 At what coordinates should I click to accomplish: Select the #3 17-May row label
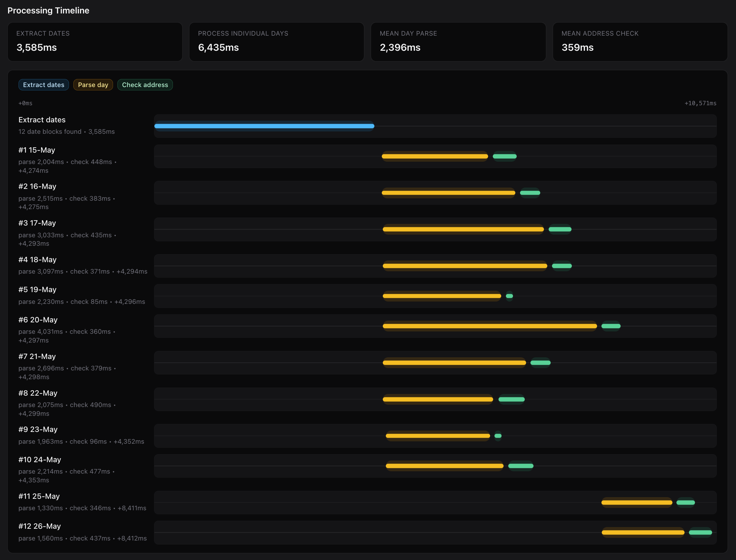pyautogui.click(x=37, y=223)
